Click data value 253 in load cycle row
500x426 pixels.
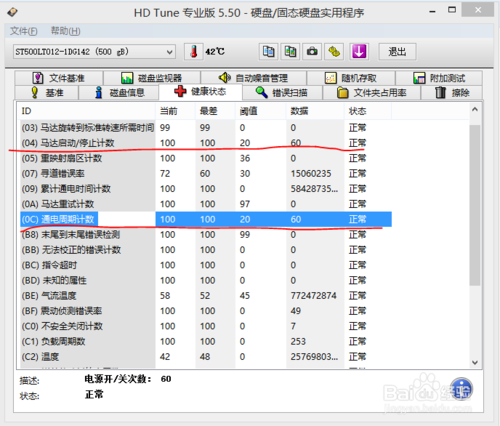[298, 342]
